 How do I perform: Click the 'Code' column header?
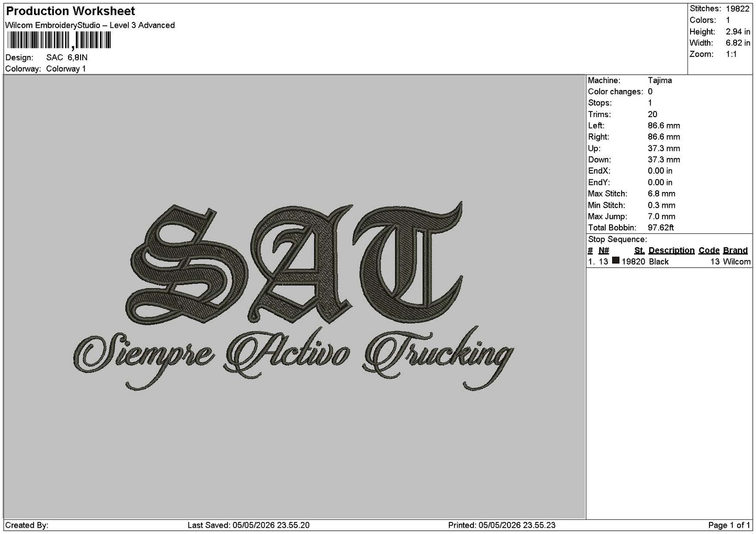point(709,251)
